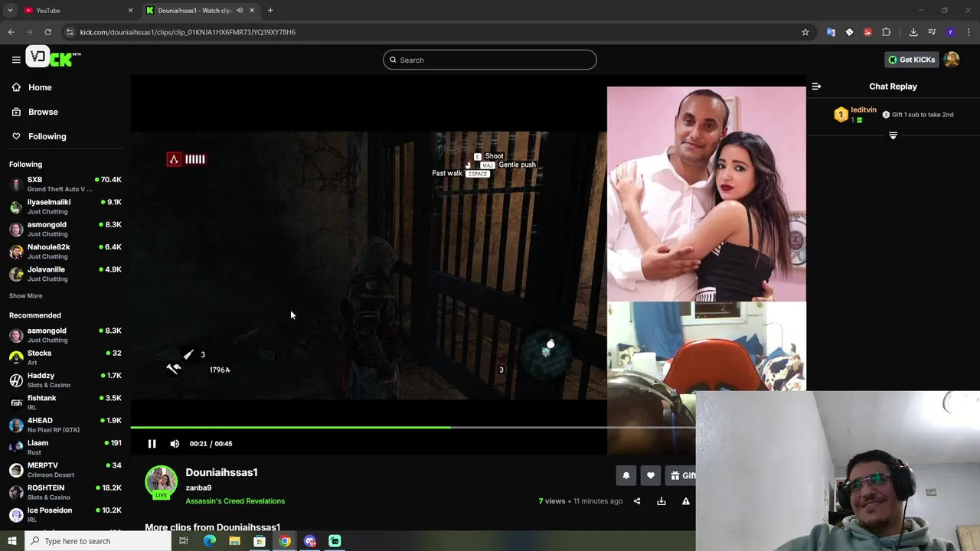980x551 pixels.
Task: Open Assassin's Creed Revelations category link
Action: (235, 501)
